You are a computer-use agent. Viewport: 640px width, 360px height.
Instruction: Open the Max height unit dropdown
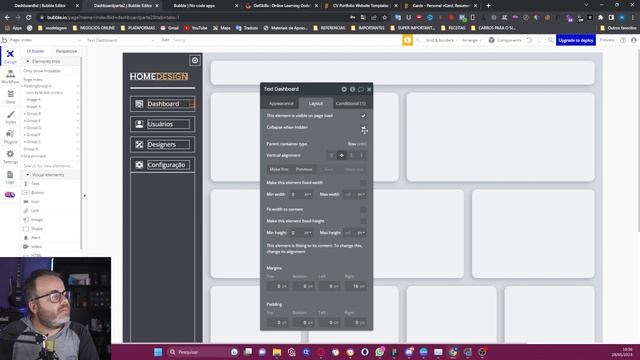[361, 233]
